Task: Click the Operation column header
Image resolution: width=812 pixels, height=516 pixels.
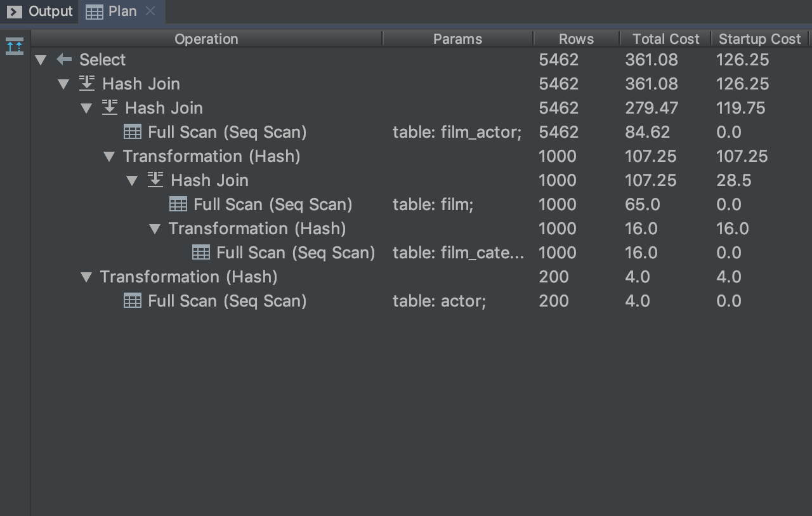Action: tap(206, 39)
